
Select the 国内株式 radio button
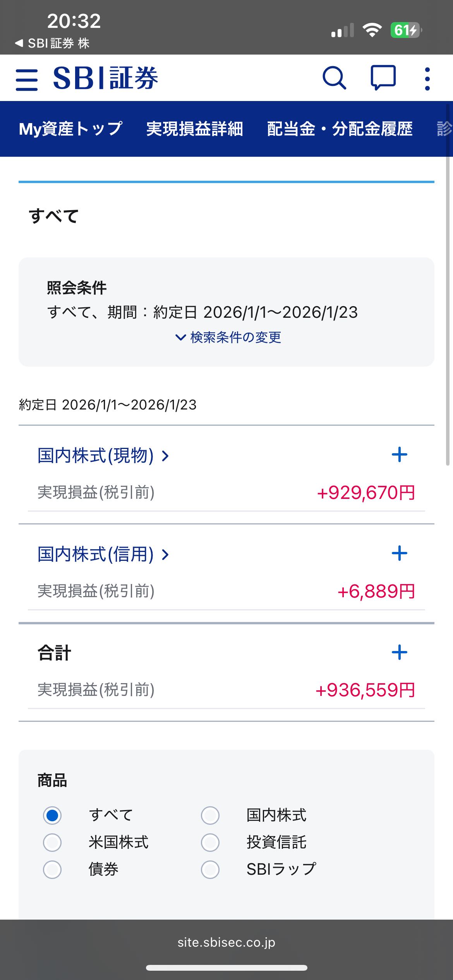pyautogui.click(x=210, y=816)
